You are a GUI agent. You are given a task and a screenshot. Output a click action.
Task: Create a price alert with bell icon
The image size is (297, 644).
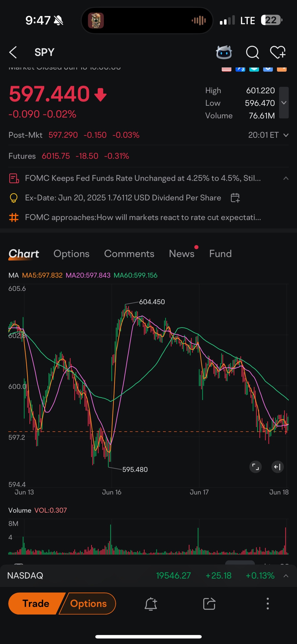tap(151, 604)
